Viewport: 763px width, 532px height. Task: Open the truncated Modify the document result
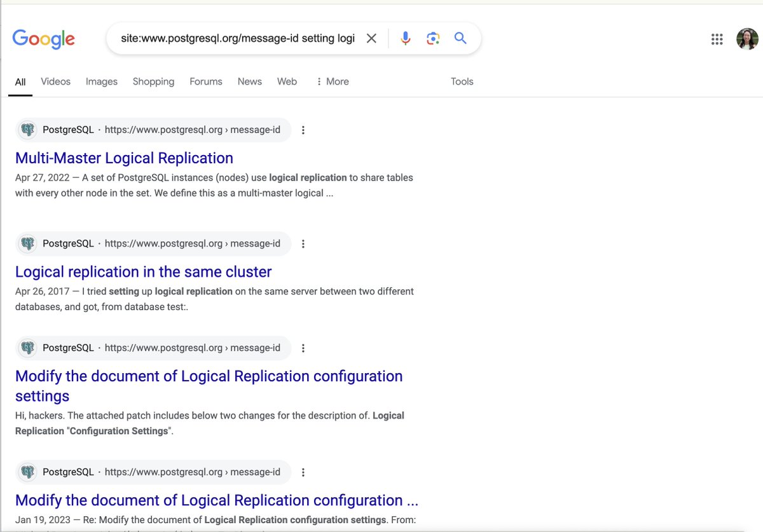click(x=216, y=500)
